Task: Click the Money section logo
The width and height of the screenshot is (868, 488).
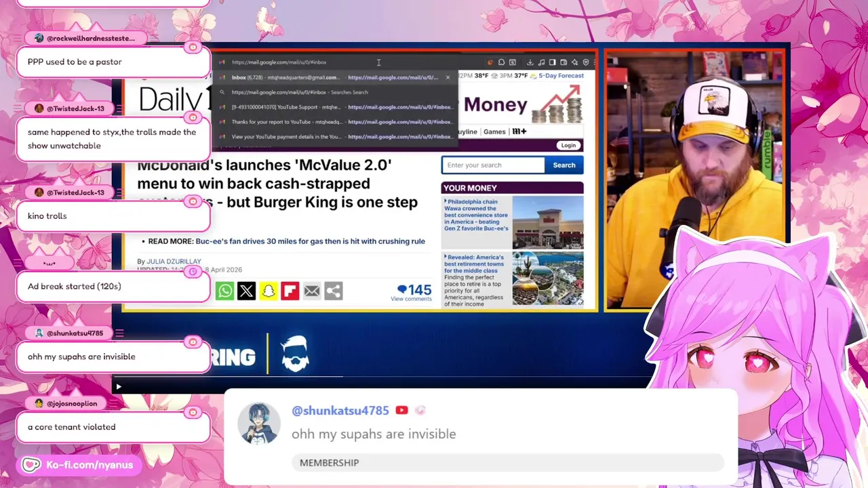Action: coord(496,104)
